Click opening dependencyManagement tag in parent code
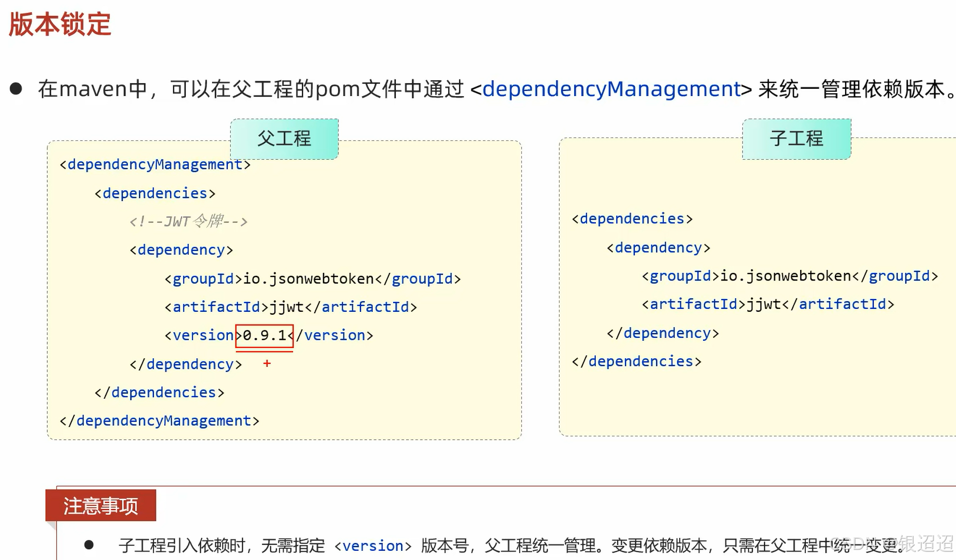This screenshot has height=560, width=956. pyautogui.click(x=155, y=165)
